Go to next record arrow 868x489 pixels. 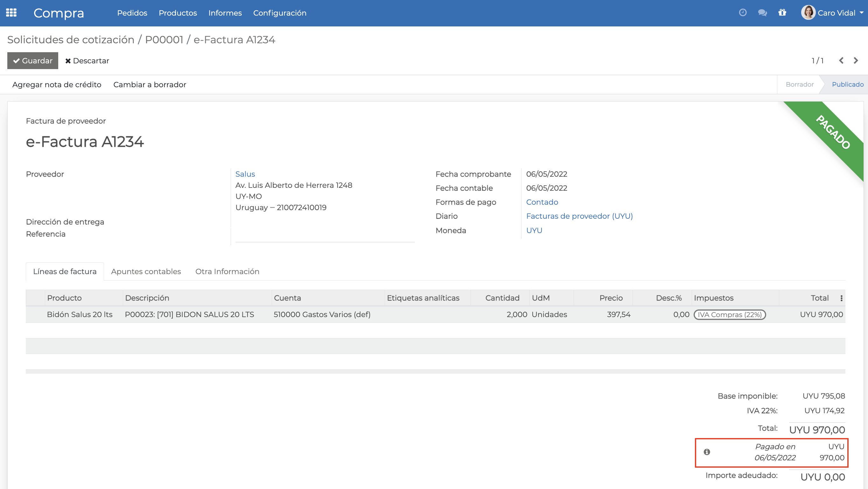[x=856, y=61]
